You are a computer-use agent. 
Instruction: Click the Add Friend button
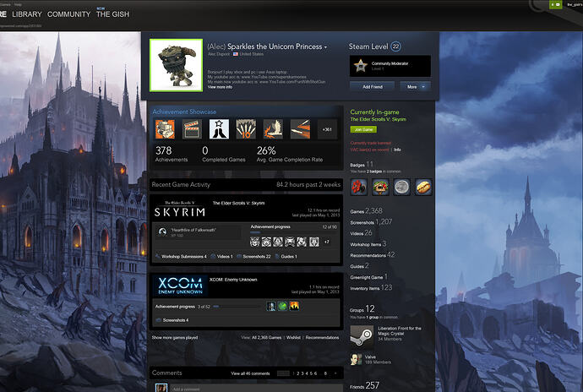tap(372, 87)
